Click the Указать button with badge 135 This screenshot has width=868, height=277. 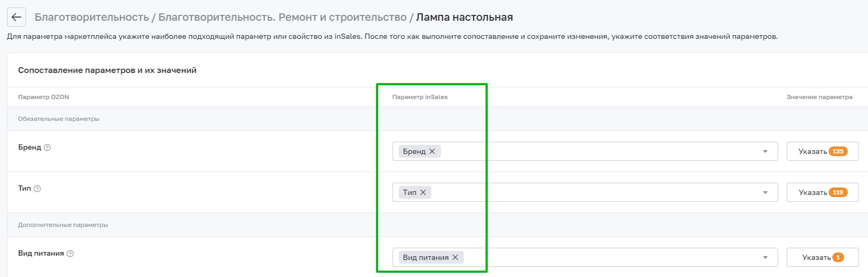coord(822,151)
